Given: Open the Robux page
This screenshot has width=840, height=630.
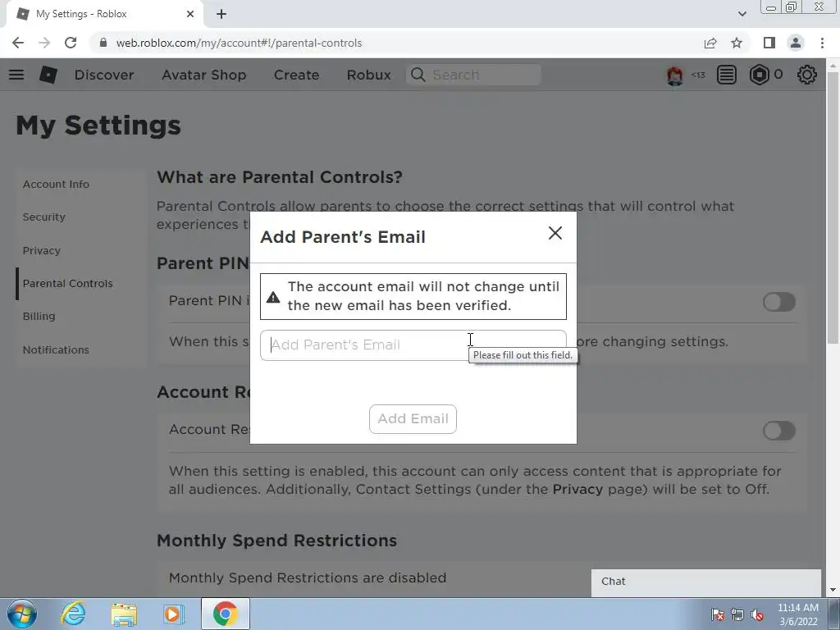Looking at the screenshot, I should tap(368, 75).
